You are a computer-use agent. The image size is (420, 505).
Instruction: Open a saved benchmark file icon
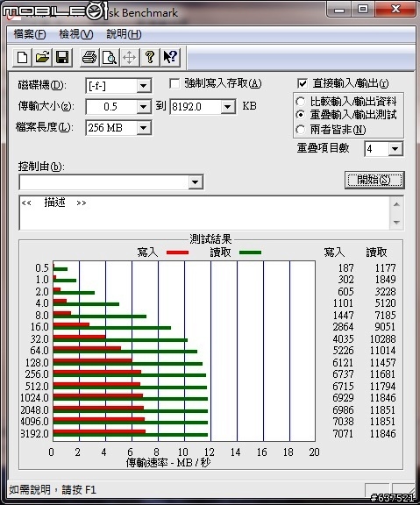click(x=42, y=57)
